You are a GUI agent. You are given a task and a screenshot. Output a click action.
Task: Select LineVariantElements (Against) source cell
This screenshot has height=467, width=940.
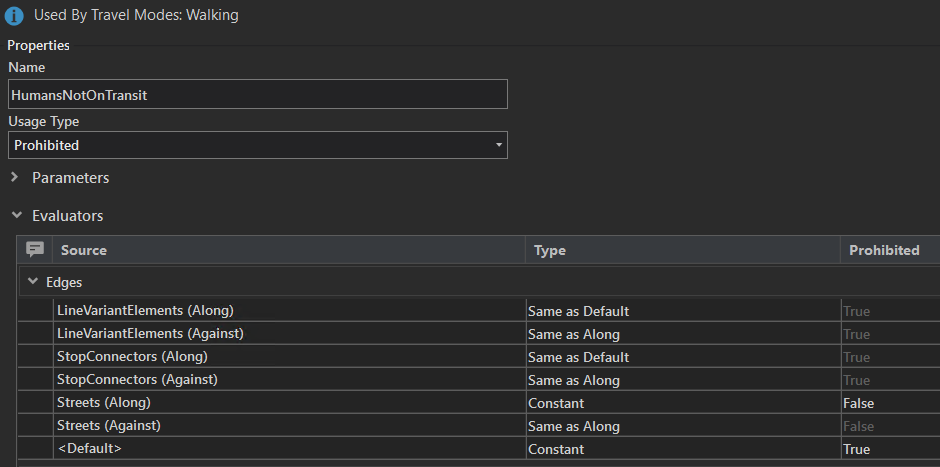point(150,334)
